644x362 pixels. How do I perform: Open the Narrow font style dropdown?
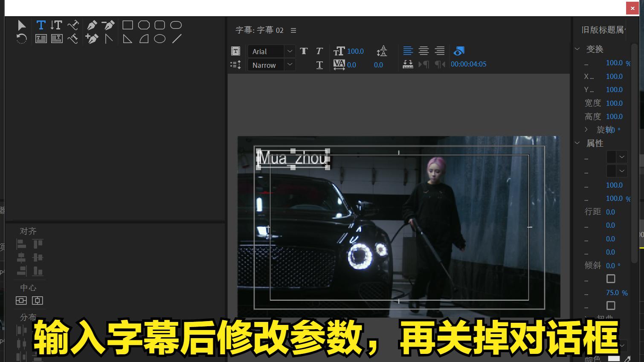(x=290, y=65)
